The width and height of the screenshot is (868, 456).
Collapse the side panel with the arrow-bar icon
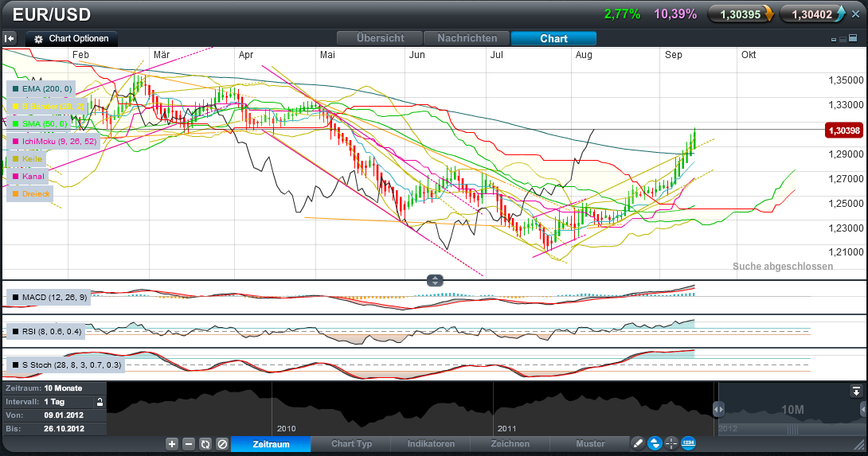pos(10,39)
